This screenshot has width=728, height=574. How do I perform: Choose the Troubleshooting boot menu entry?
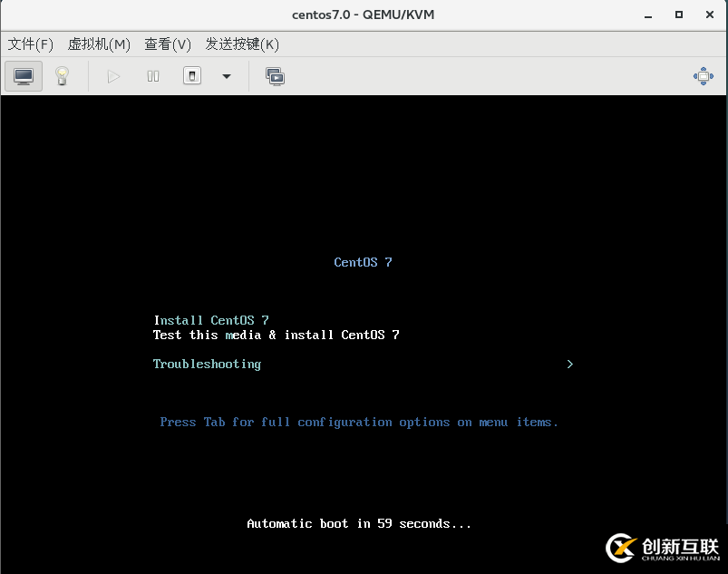(207, 364)
